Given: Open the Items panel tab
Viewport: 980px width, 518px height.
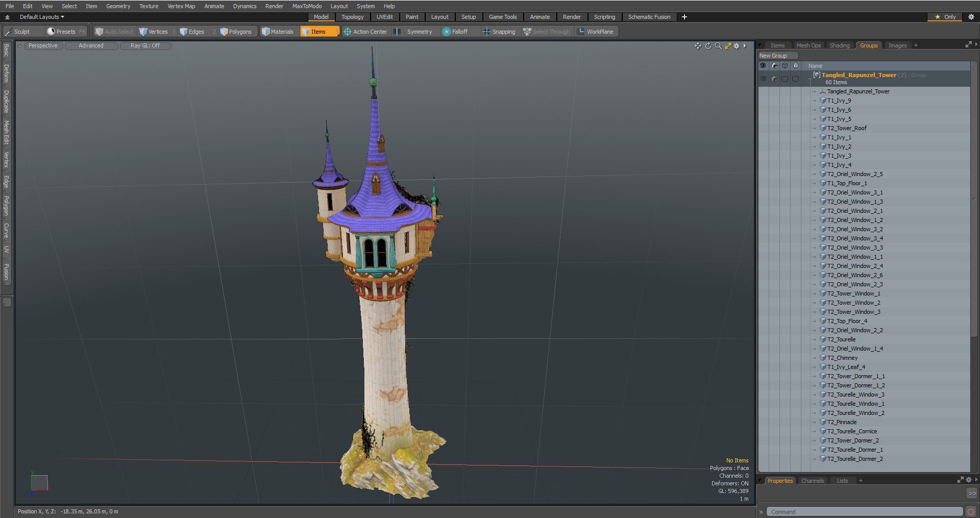Looking at the screenshot, I should point(777,45).
